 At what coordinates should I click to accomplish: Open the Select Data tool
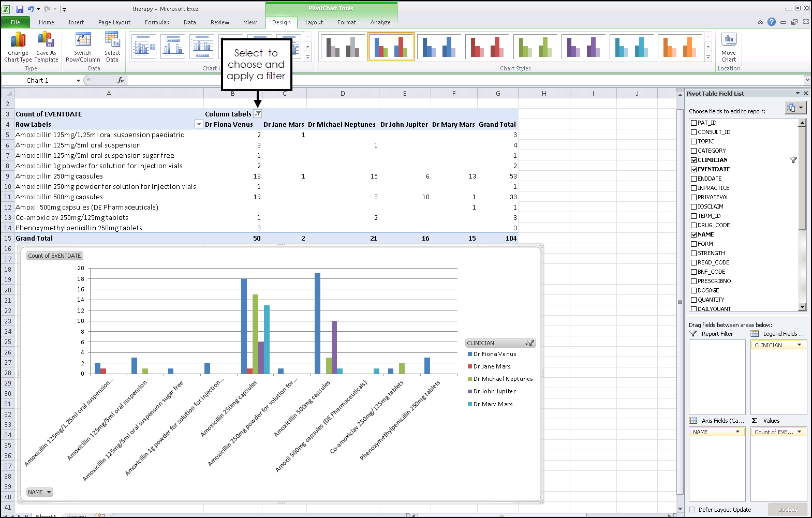click(112, 40)
